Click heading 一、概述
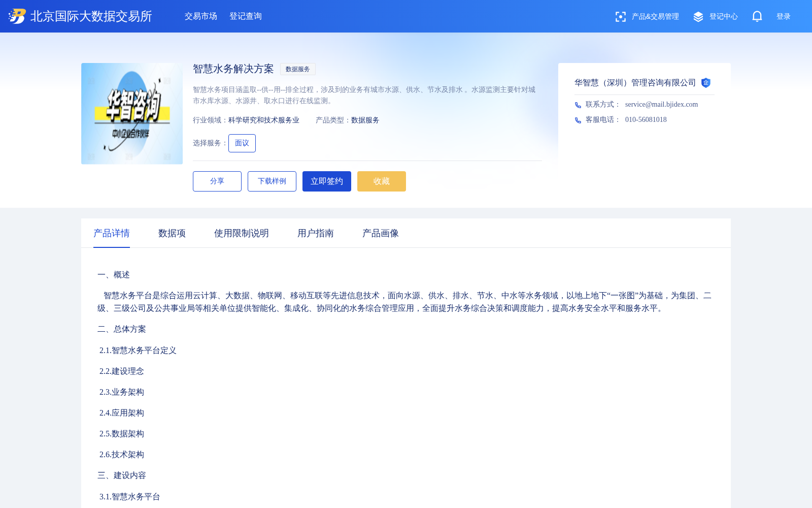812x508 pixels. coord(114,275)
